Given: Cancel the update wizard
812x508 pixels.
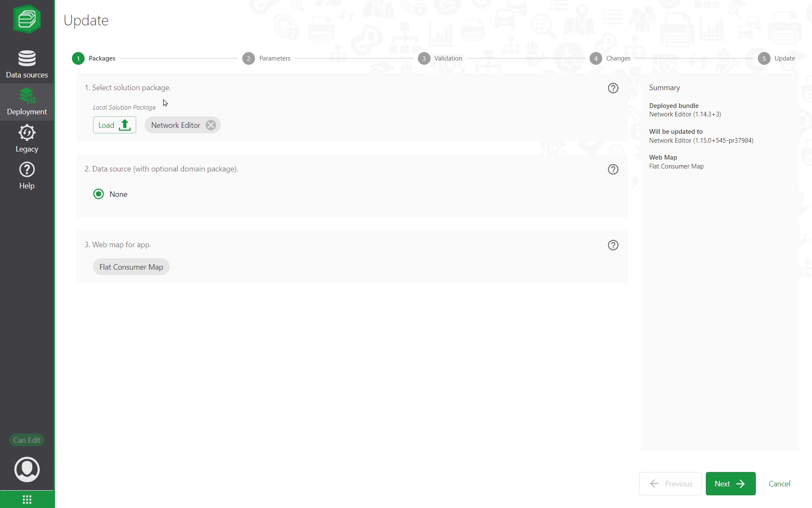Looking at the screenshot, I should tap(779, 483).
